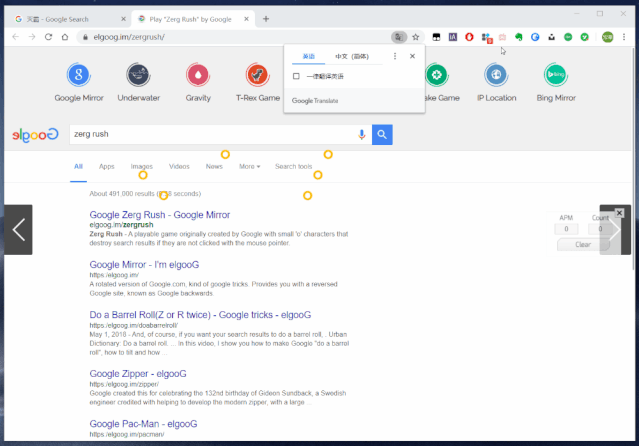639x446 pixels.
Task: Click the green checkmark extension icon
Action: click(x=584, y=37)
